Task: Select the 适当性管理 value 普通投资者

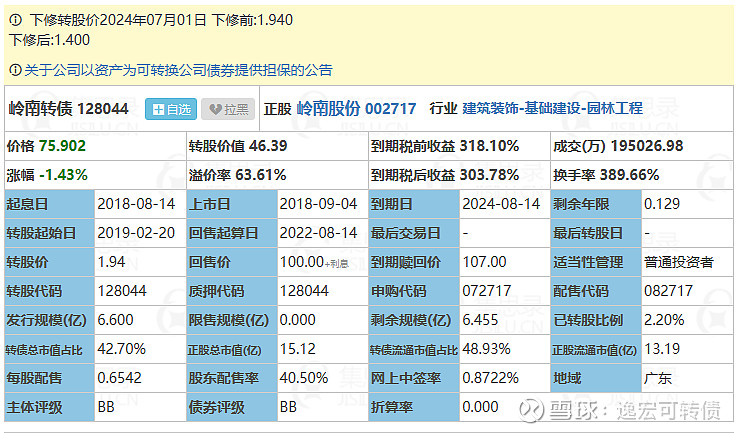Action: click(679, 262)
